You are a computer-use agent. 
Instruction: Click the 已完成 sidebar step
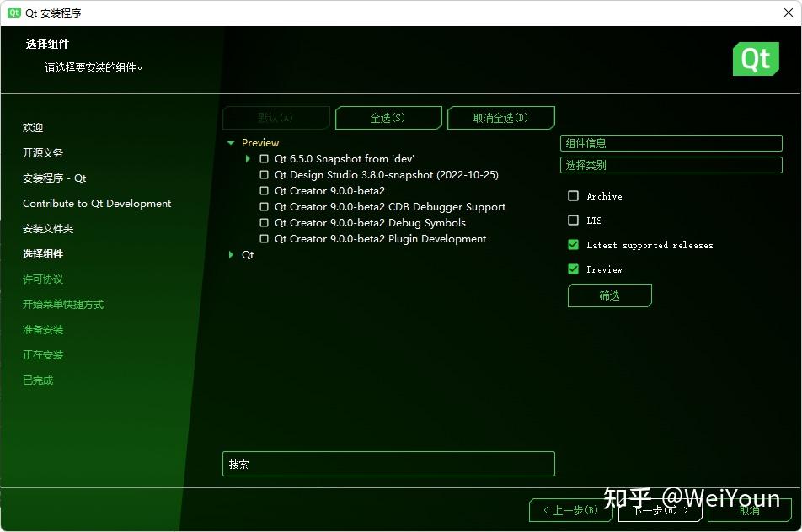click(38, 380)
